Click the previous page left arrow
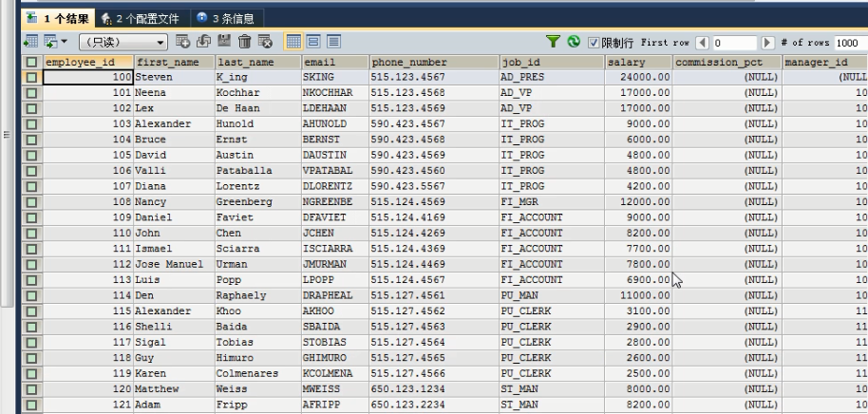This screenshot has height=414, width=868. point(702,43)
